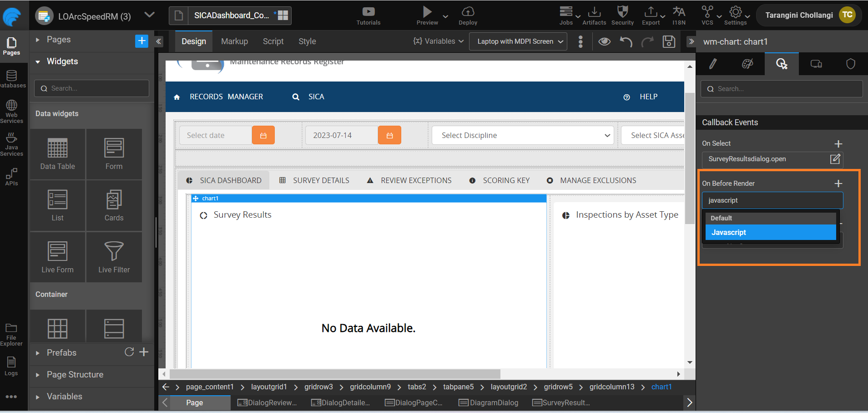
Task: Open Artifacts download icon
Action: (x=594, y=15)
